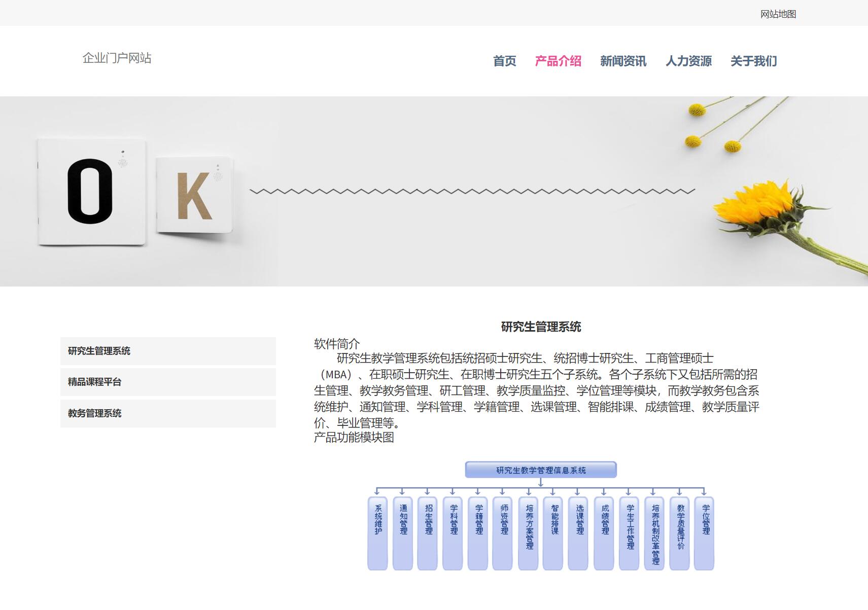Open the 网站地图 link

pos(778,14)
